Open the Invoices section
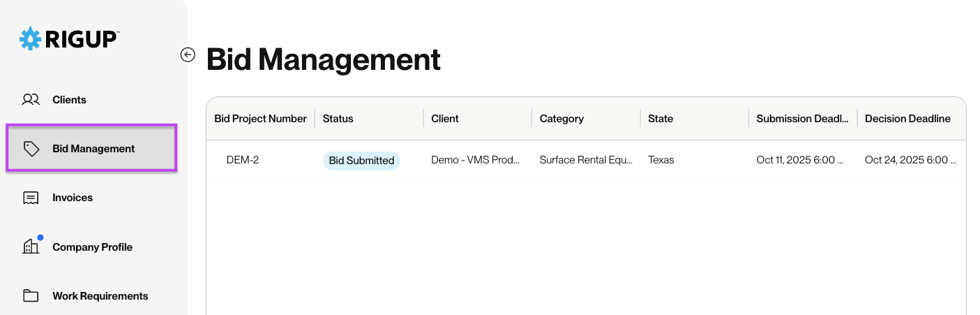The image size is (980, 315). [91, 198]
